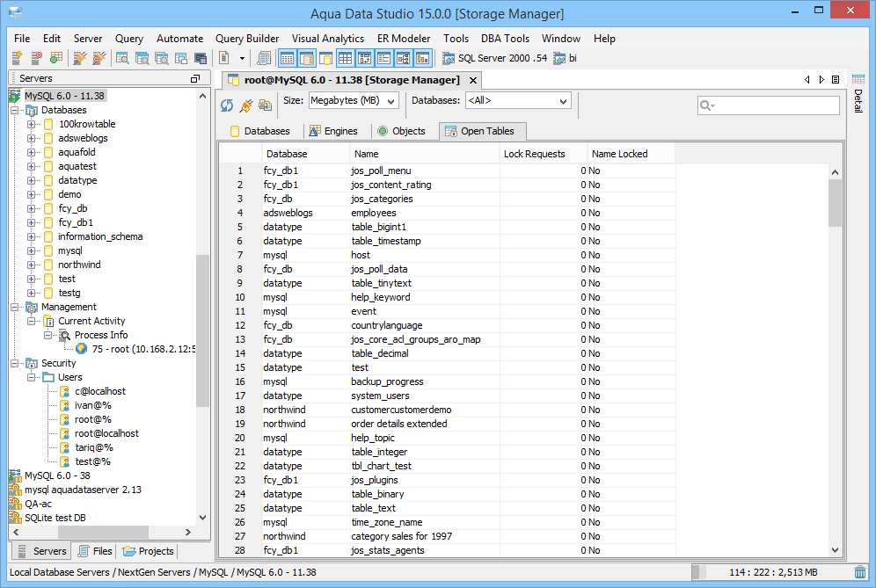This screenshot has height=588, width=876.
Task: Open the ER Modeler menu
Action: (404, 39)
